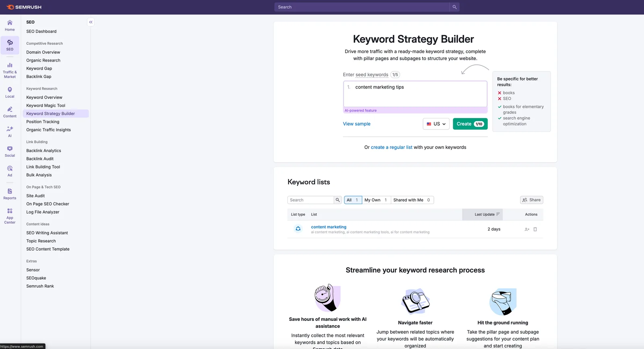Switch to Shared with Me tab
The height and width of the screenshot is (349, 644).
pyautogui.click(x=412, y=200)
